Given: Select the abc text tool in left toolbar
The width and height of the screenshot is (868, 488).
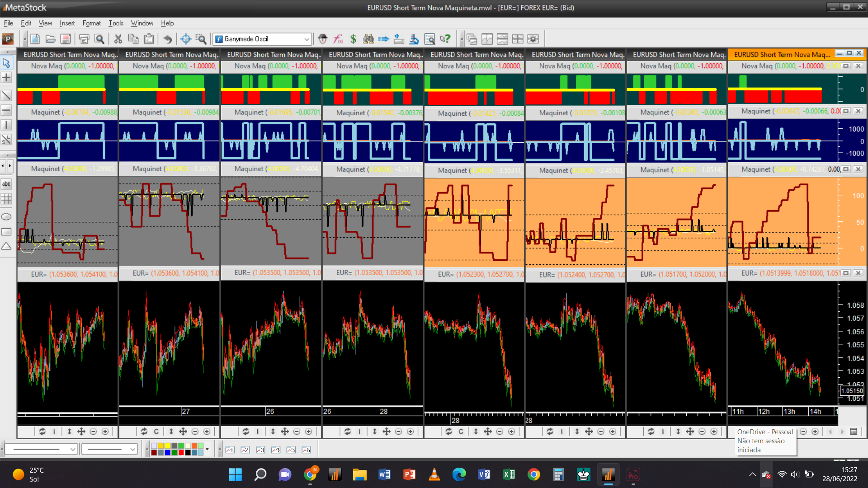Looking at the screenshot, I should (6, 184).
